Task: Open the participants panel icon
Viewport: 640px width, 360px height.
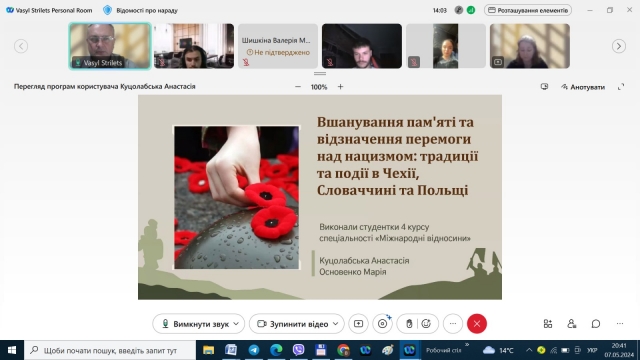Action: pos(571,324)
